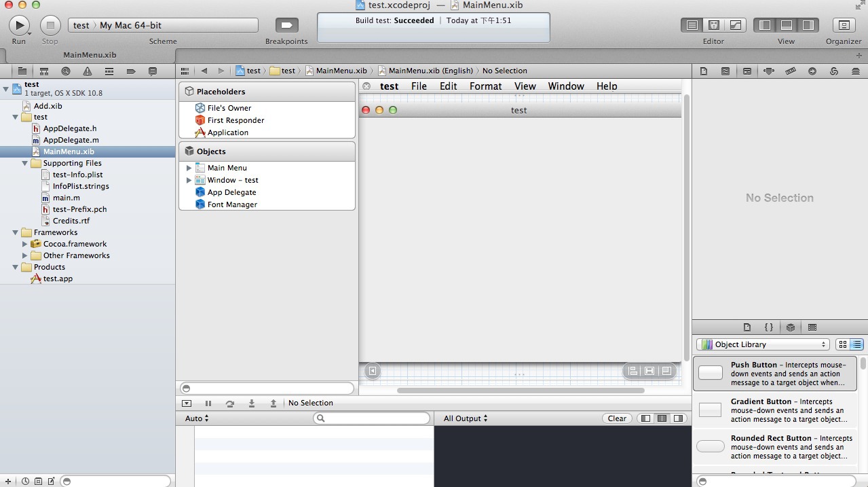Show the Quick Help inspector
868x487 pixels.
pyautogui.click(x=725, y=71)
